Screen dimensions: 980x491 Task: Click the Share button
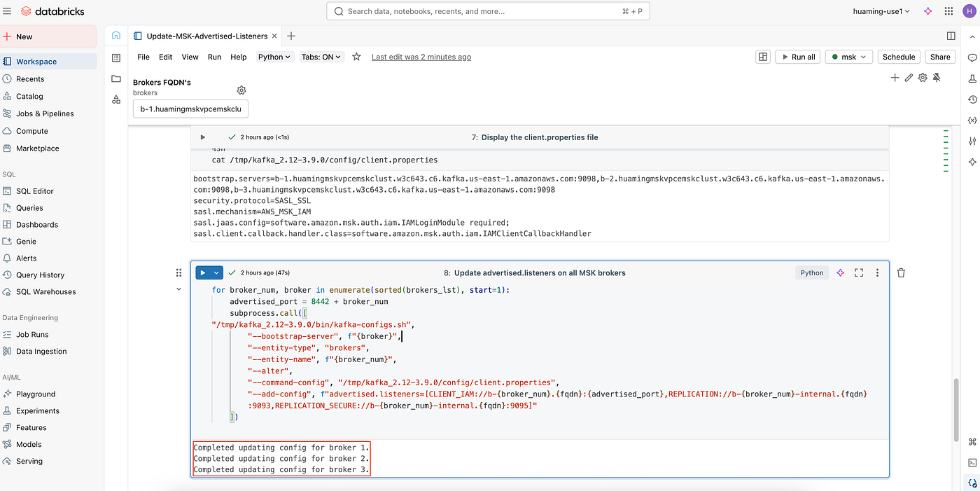[x=940, y=57]
